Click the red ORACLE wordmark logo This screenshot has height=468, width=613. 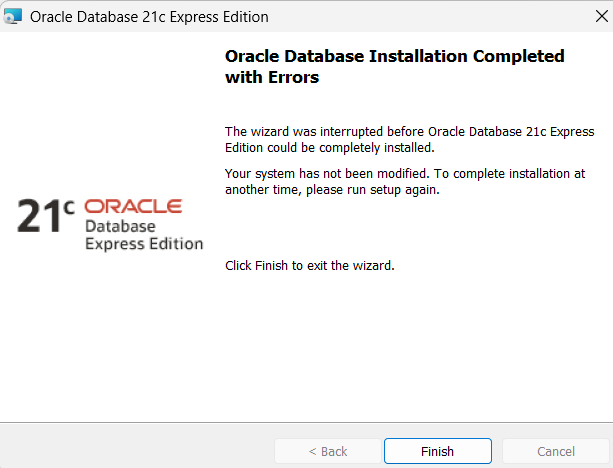133,206
